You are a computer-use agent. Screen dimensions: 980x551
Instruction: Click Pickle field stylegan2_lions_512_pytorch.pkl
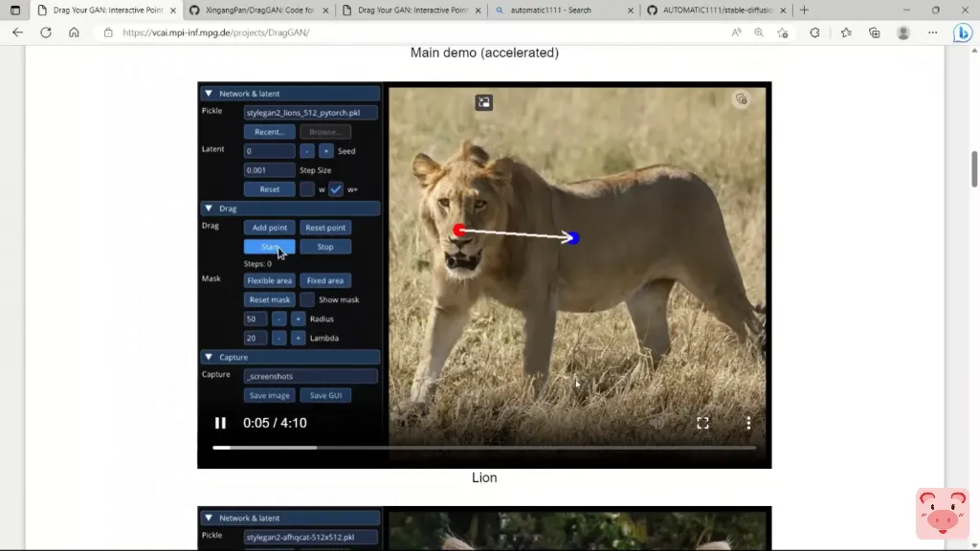pyautogui.click(x=311, y=113)
